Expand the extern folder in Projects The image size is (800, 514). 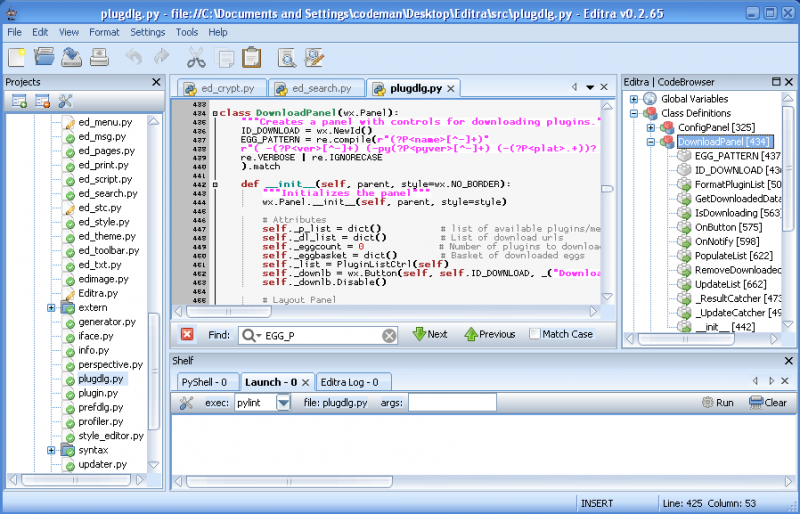point(51,308)
